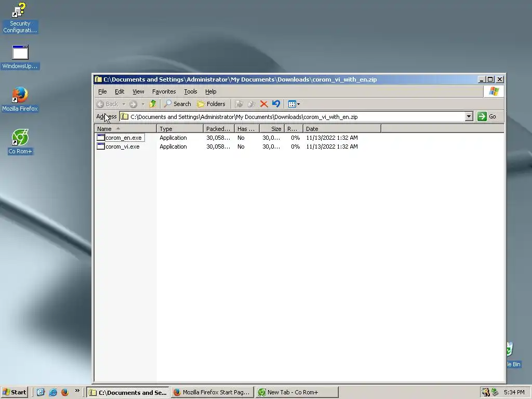
Task: Open the Favorites menu
Action: 164,91
